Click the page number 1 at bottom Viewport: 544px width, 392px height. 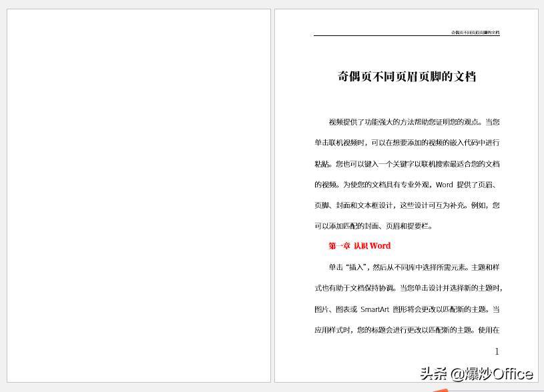497,351
